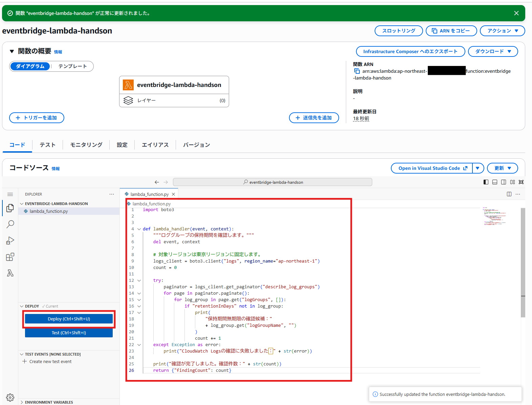The height and width of the screenshot is (405, 532).
Task: Switch to the 設定 tab
Action: tap(122, 145)
